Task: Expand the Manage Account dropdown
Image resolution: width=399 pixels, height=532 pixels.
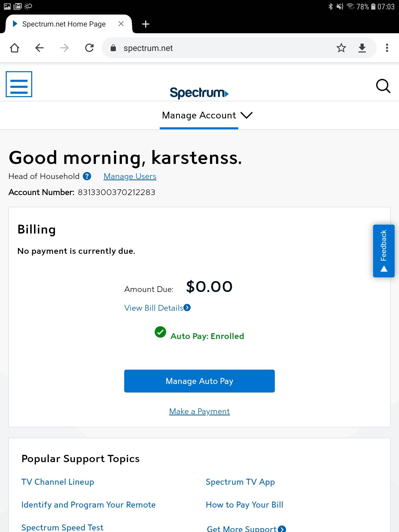Action: 207,115
